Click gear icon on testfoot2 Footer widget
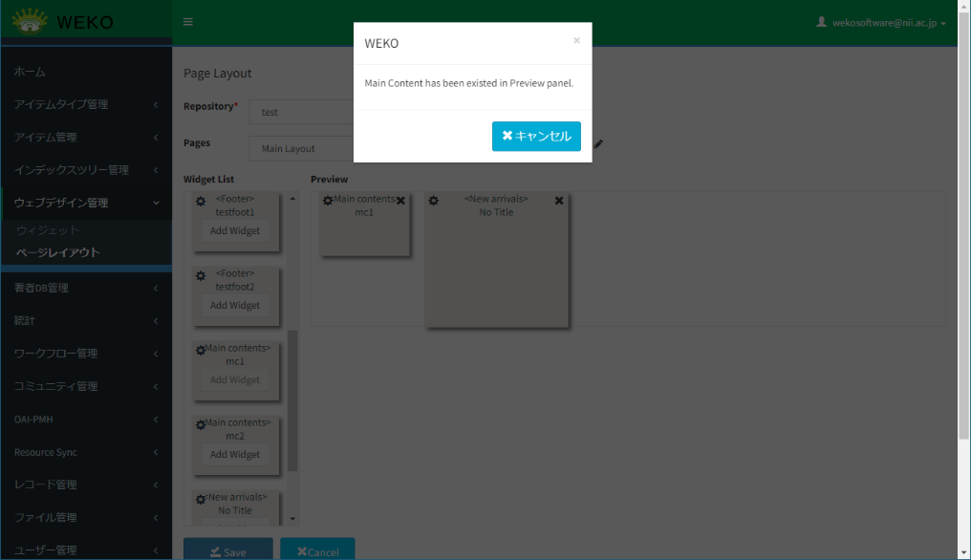 point(201,276)
